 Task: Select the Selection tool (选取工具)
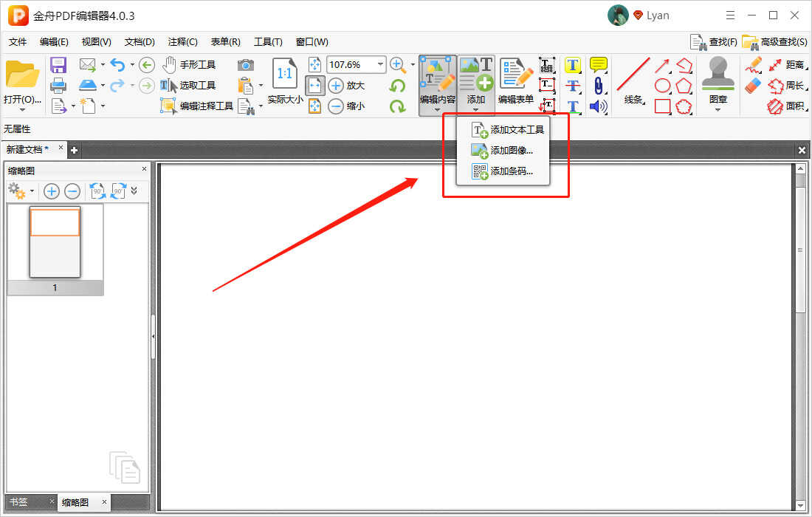click(188, 86)
